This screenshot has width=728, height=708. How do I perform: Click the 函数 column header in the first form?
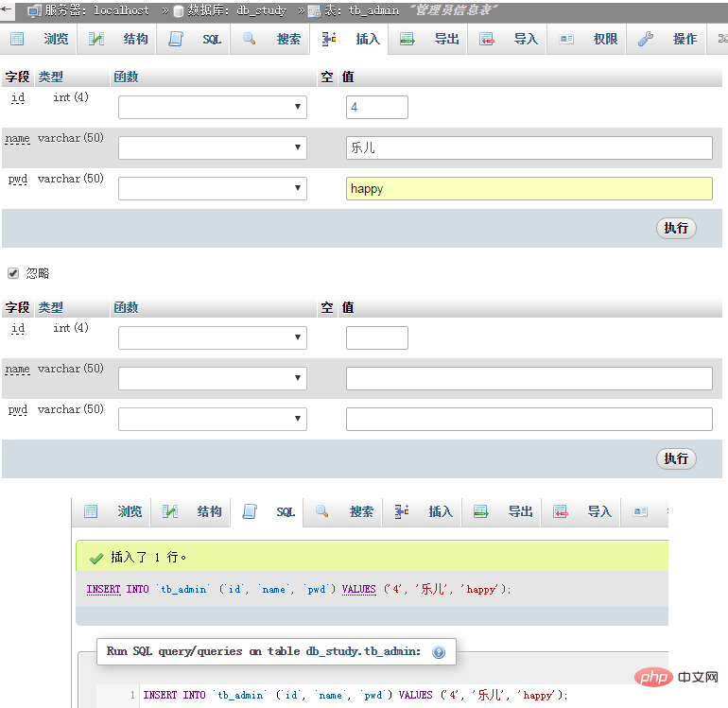coord(127,78)
